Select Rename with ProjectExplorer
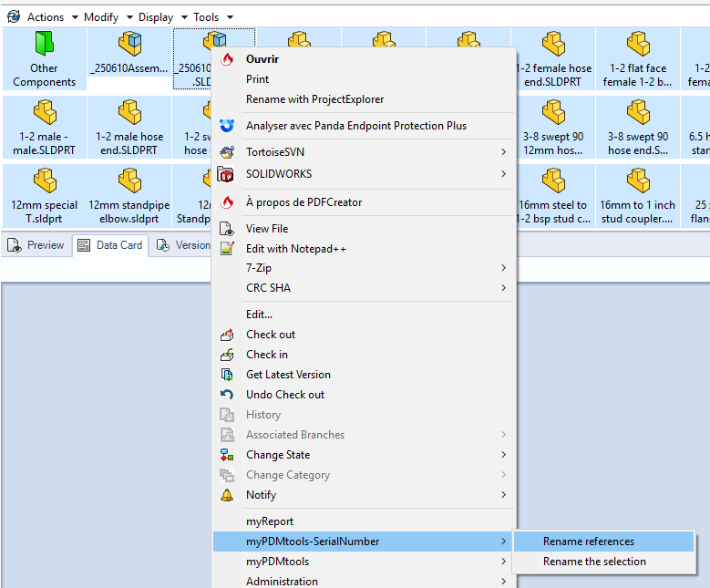Viewport: 710px width, 588px height. (314, 99)
